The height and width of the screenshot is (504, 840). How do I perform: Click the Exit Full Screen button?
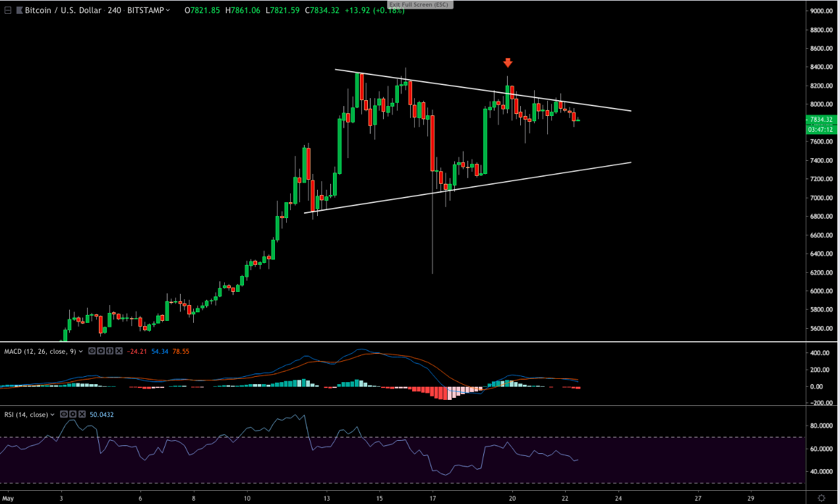420,5
